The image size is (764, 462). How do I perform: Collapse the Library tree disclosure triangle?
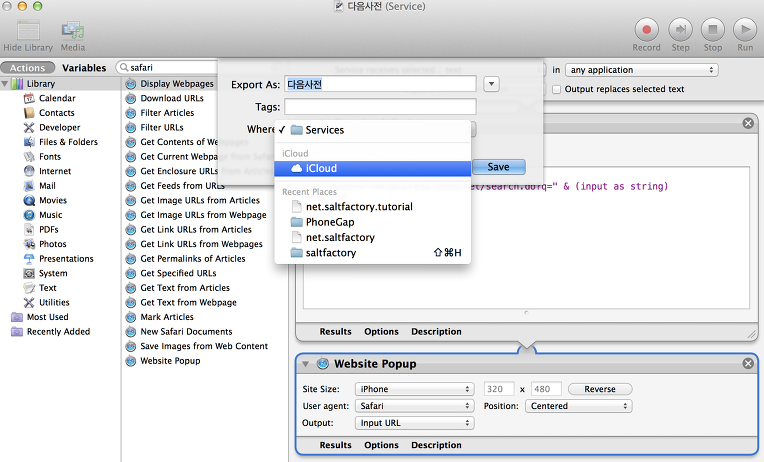click(x=5, y=84)
